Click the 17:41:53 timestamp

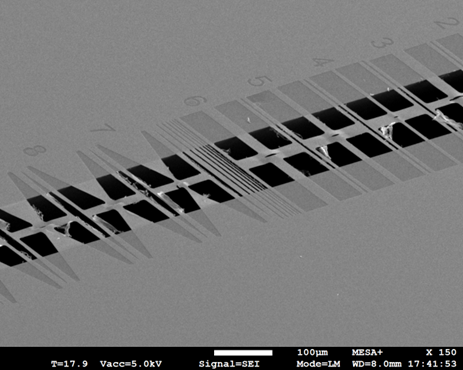432,364
